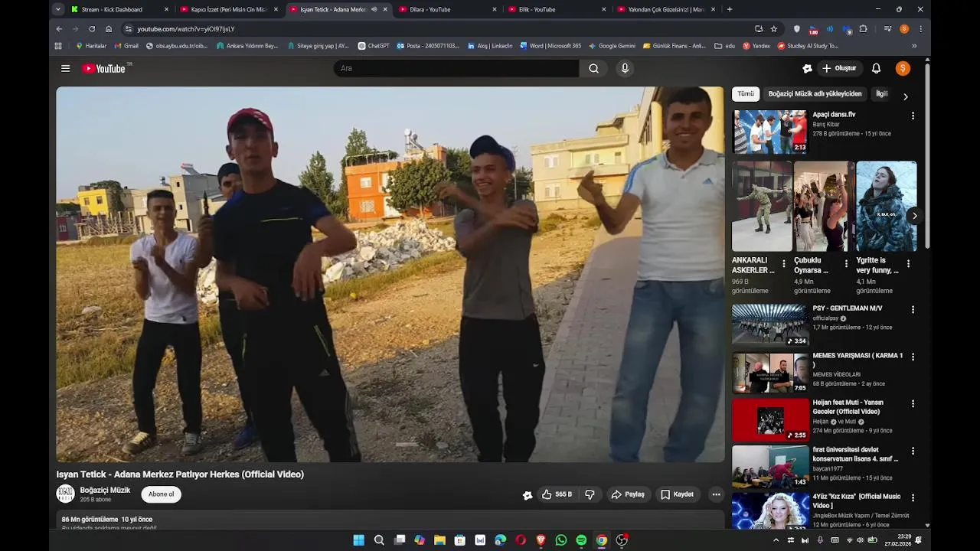The height and width of the screenshot is (551, 980).
Task: Share the video with Paylaş
Action: [628, 494]
